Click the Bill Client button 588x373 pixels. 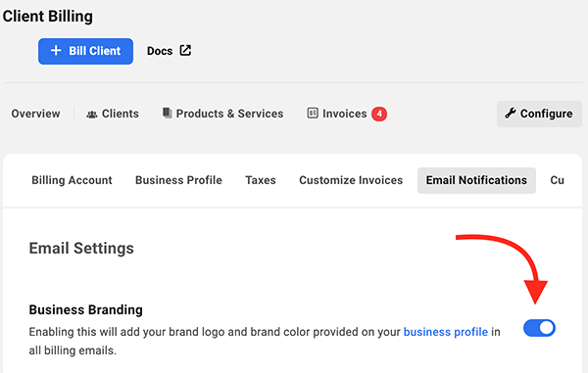coord(85,51)
